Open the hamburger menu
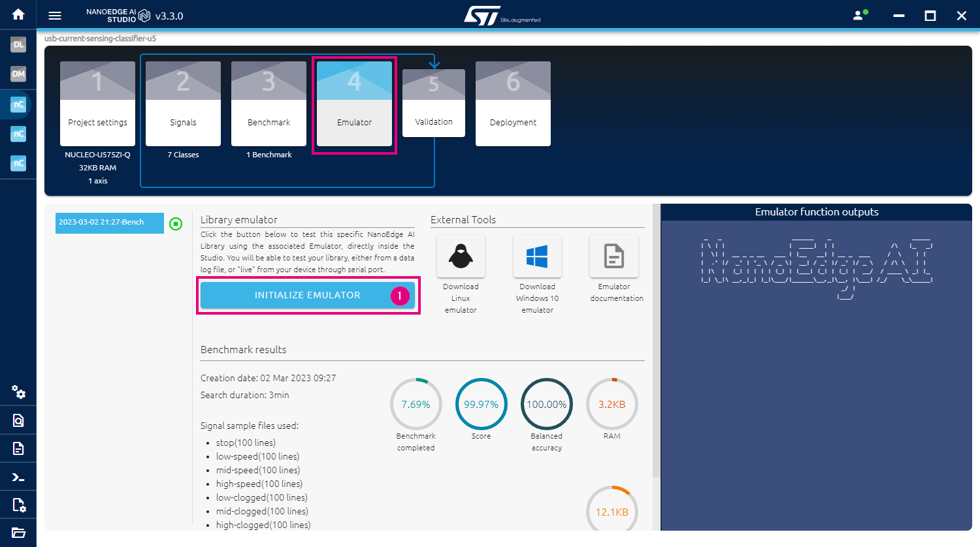The height and width of the screenshot is (547, 980). tap(55, 16)
